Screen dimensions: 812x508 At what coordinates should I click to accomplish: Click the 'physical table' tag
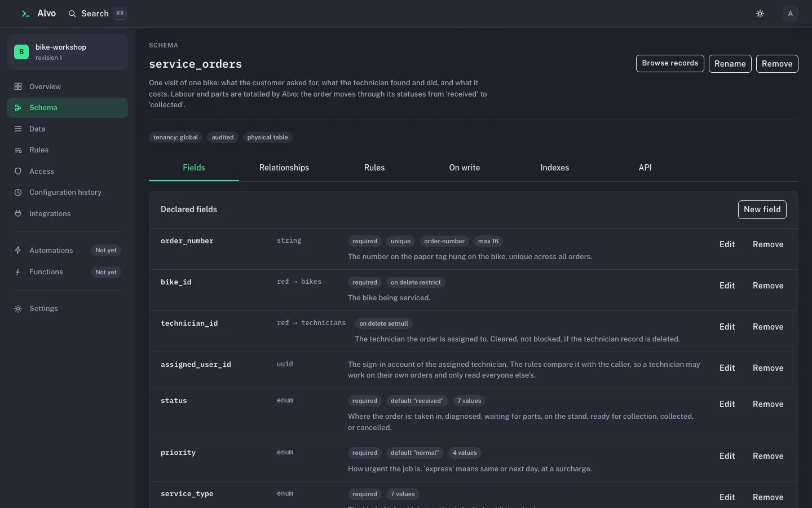coord(267,137)
